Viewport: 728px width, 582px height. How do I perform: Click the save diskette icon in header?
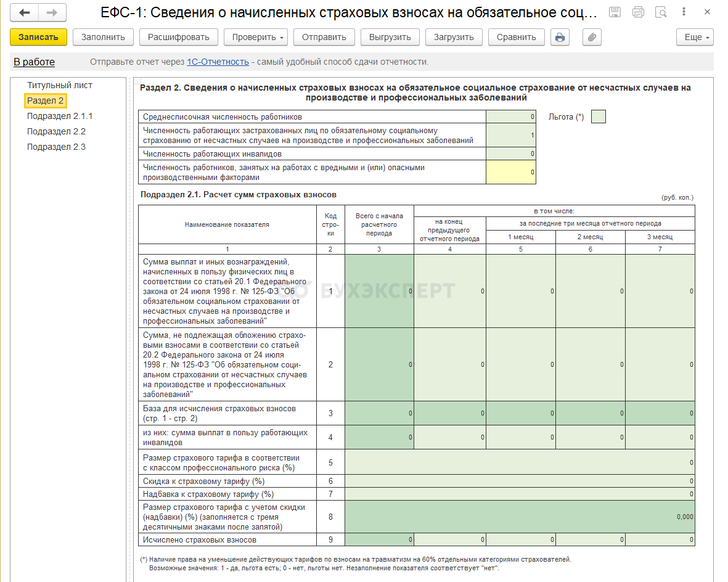[x=615, y=12]
